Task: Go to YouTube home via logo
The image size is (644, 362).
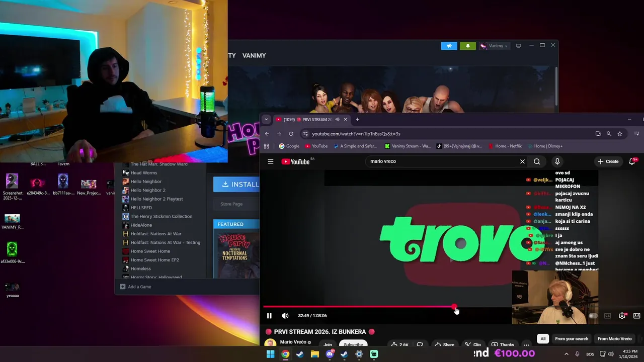Action: (x=296, y=161)
